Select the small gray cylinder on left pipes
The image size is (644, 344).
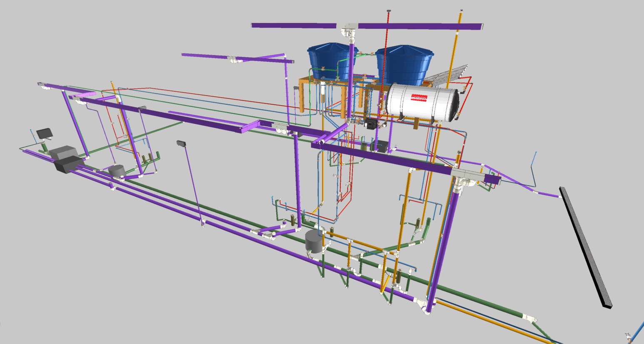(117, 171)
